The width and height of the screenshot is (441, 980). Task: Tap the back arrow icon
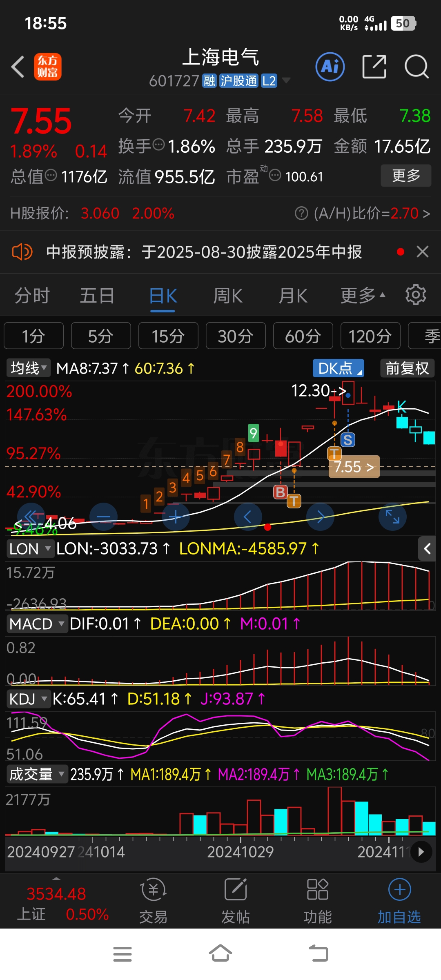[18, 67]
